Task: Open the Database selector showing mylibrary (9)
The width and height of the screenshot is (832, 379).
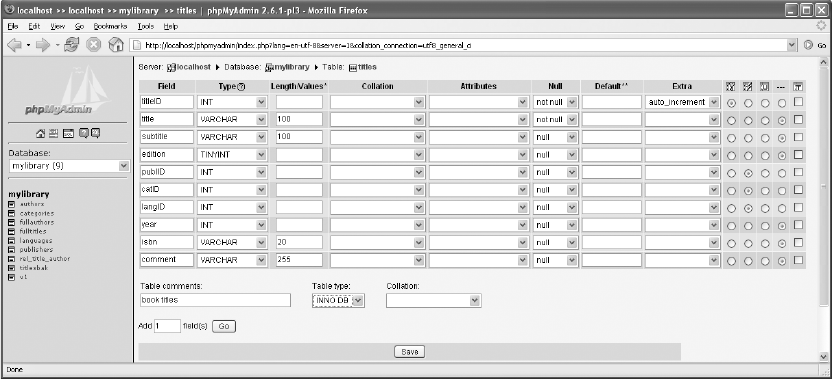Action: (69, 166)
